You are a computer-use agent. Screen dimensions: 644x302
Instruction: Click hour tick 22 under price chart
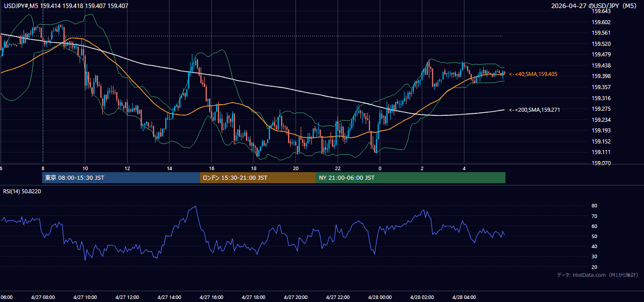pos(338,169)
